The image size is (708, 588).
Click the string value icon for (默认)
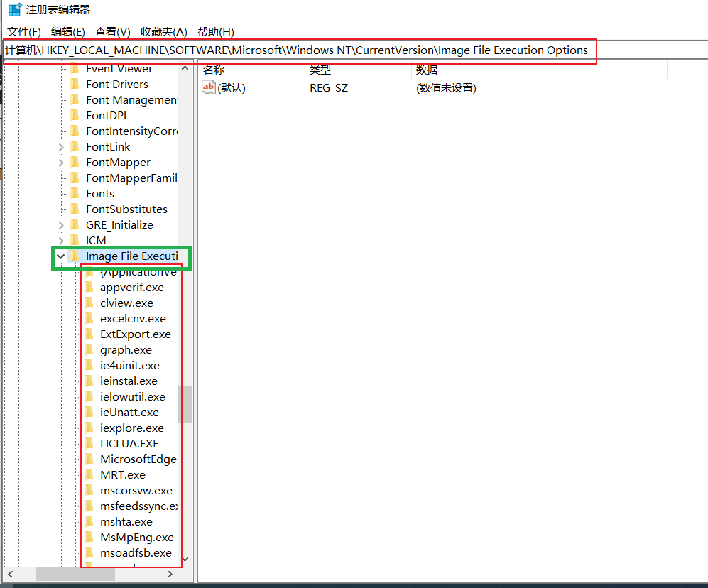(209, 88)
